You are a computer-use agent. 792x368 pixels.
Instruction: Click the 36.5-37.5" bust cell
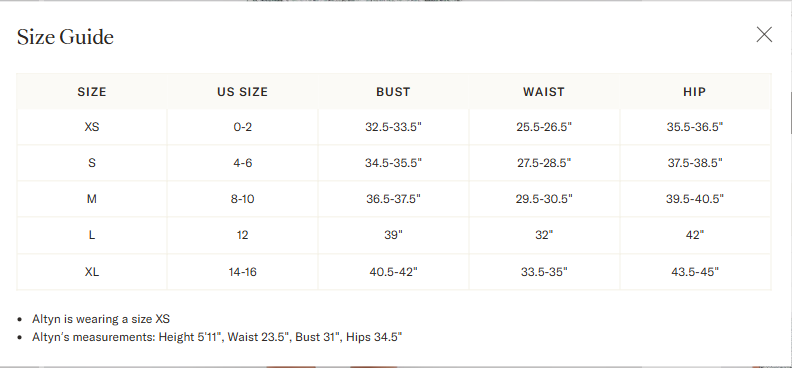point(393,199)
